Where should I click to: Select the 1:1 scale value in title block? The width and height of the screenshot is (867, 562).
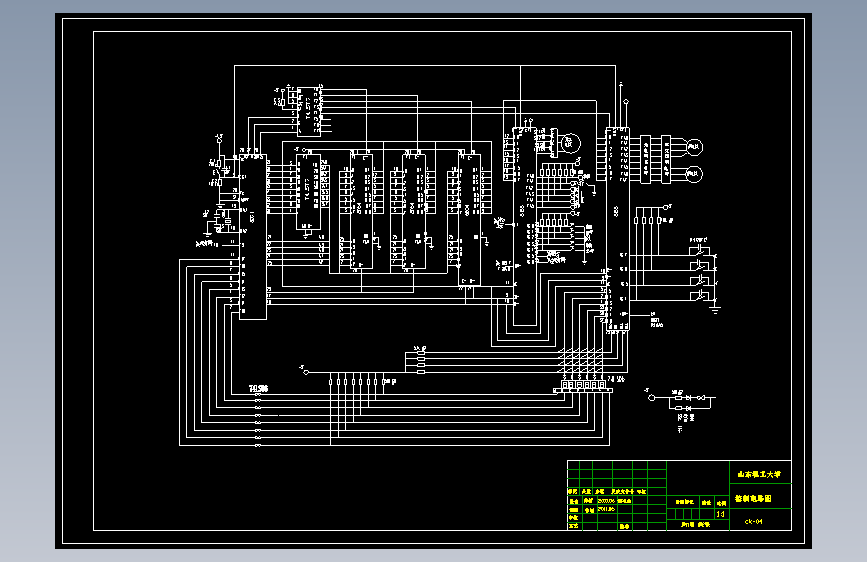point(720,514)
